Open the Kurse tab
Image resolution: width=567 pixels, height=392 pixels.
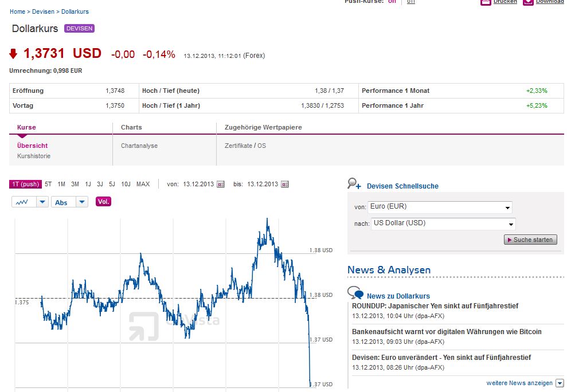pyautogui.click(x=26, y=127)
